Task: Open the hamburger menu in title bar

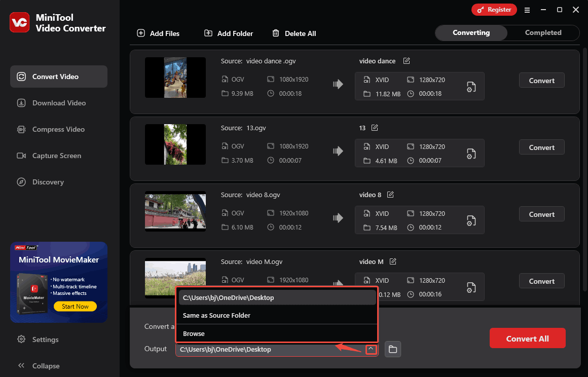Action: tap(527, 10)
